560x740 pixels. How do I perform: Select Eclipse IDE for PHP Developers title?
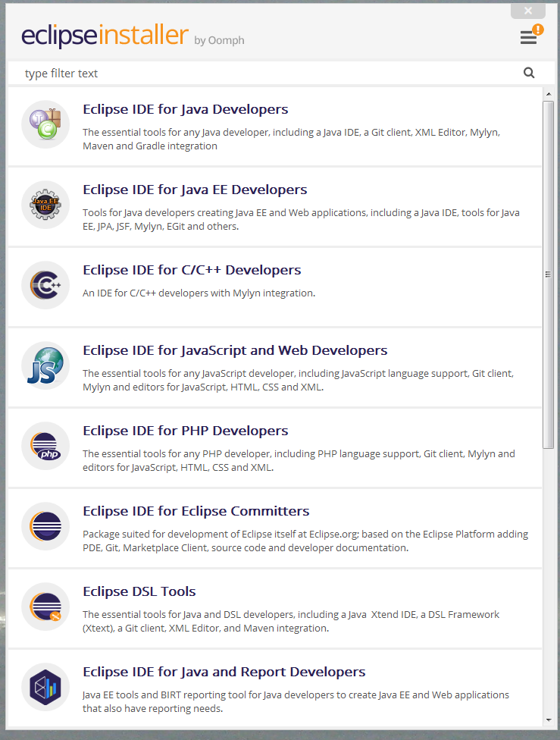tap(186, 431)
